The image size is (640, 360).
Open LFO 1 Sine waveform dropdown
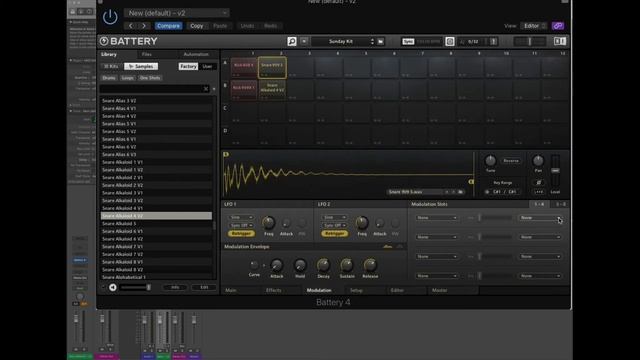(x=241, y=218)
